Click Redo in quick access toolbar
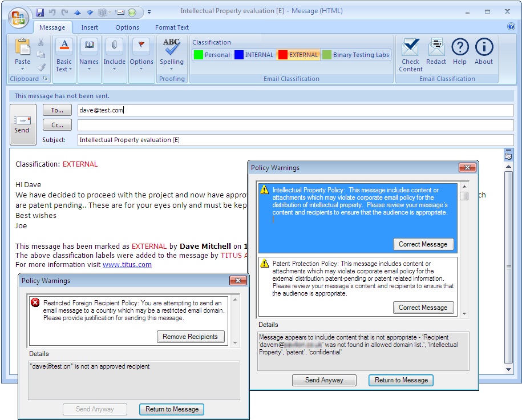 coord(64,13)
